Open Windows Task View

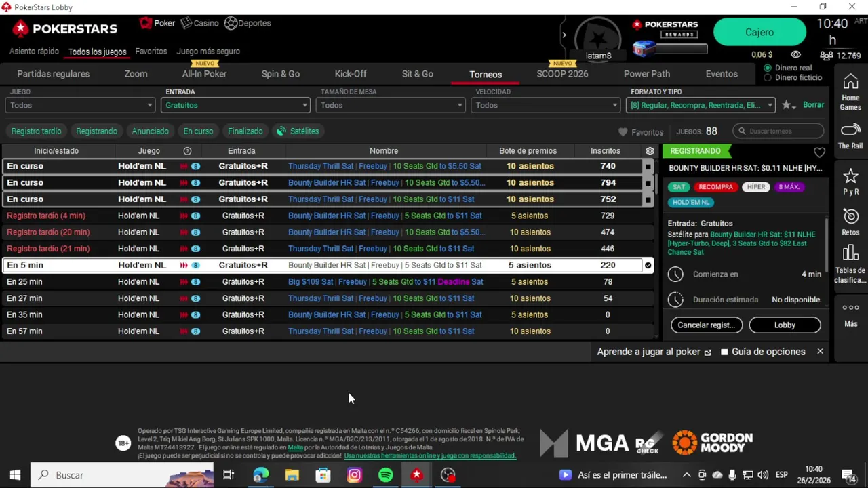[229, 475]
